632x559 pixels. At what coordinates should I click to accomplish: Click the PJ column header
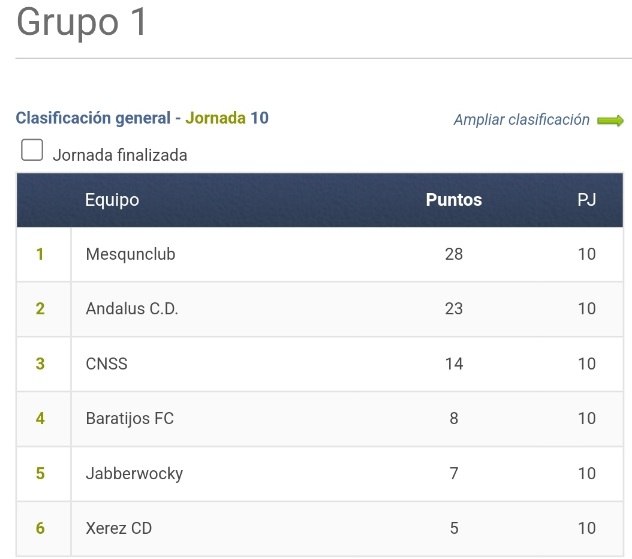(586, 200)
